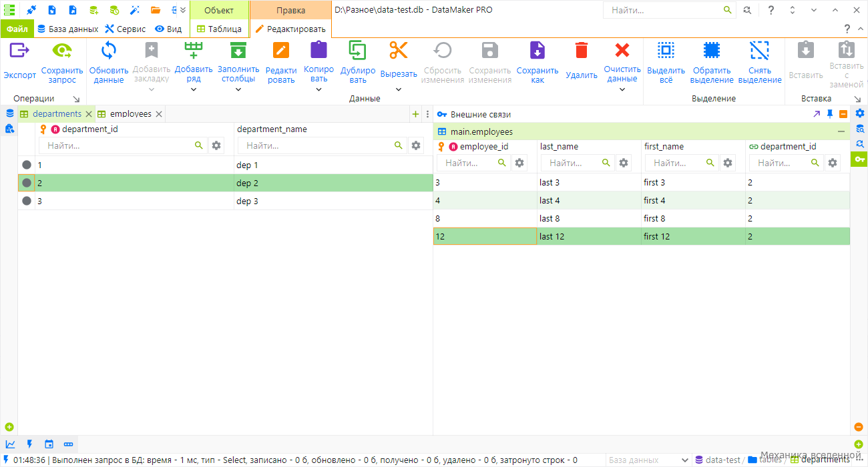The width and height of the screenshot is (868, 467).
Task: Click the calendar icon in bottom toolbar
Action: 49,444
